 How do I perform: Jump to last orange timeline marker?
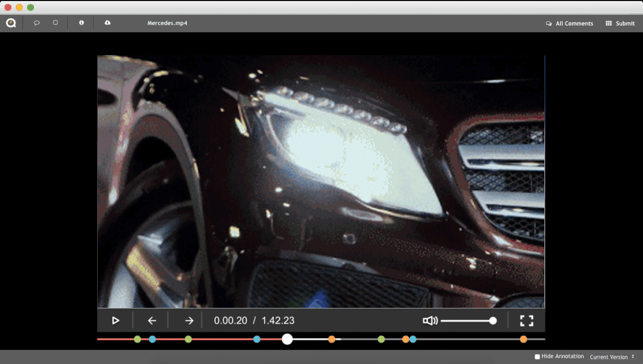click(x=523, y=339)
